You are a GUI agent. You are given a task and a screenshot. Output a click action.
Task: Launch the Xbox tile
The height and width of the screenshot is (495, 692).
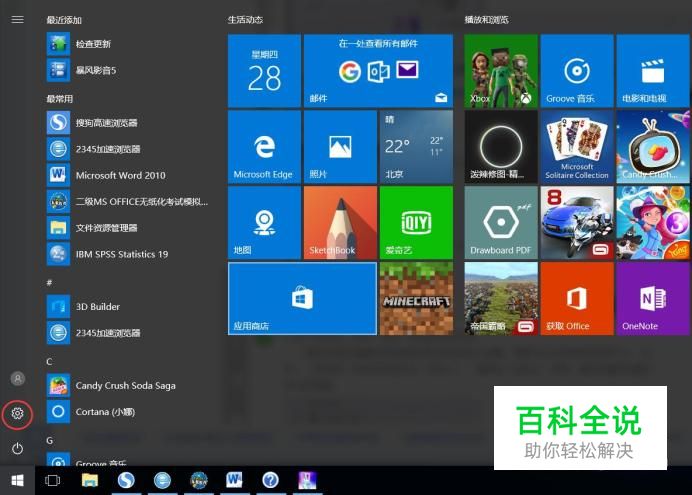[501, 70]
